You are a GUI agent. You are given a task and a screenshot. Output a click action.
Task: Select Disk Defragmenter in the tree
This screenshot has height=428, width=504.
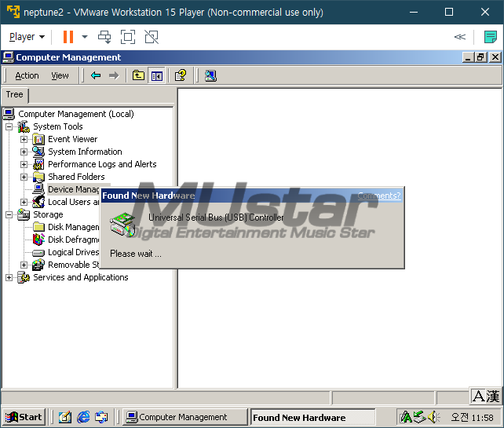coord(74,240)
